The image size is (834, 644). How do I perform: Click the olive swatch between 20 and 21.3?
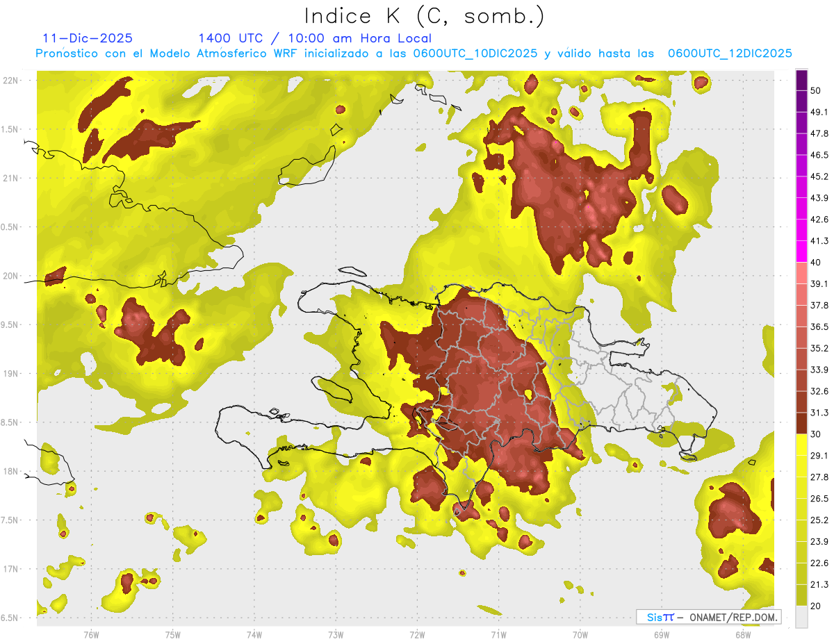801,595
